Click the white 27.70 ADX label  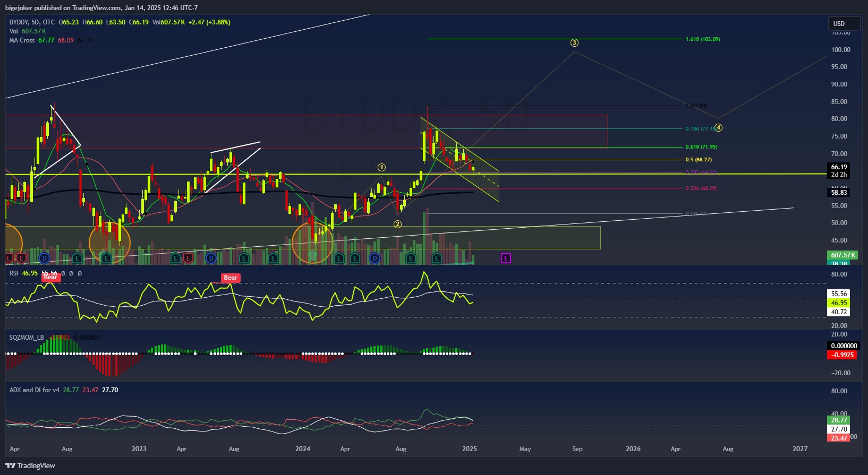(839, 429)
